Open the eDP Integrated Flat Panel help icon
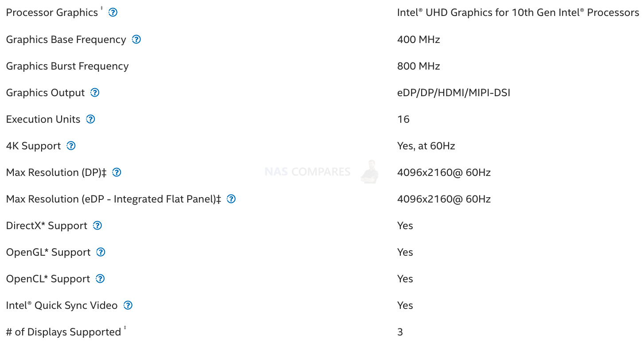644x343 pixels. pos(231,199)
